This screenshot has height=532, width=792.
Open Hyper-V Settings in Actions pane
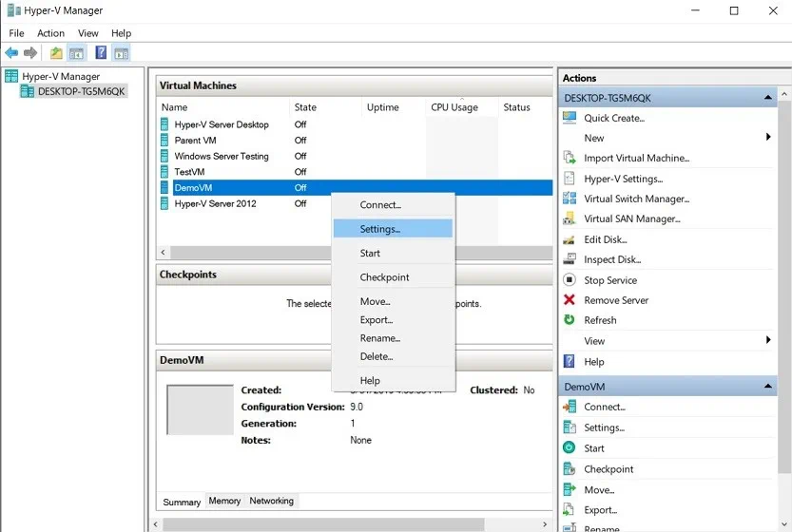623,179
